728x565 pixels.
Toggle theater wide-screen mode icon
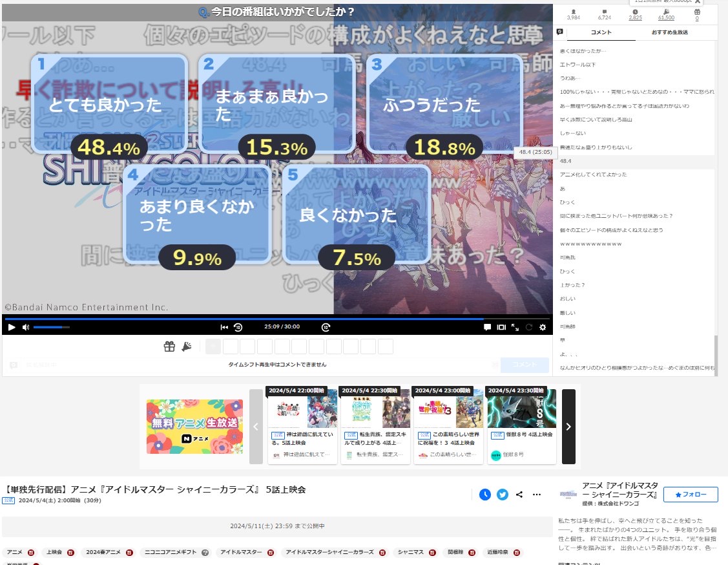[501, 328]
